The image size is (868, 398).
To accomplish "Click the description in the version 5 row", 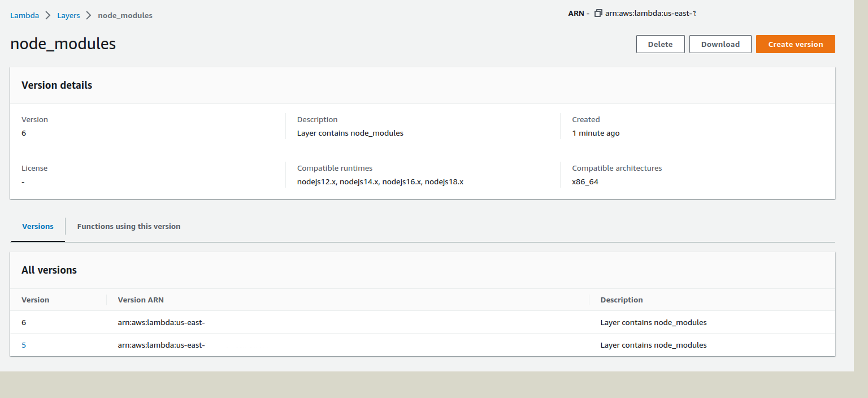I will click(653, 345).
